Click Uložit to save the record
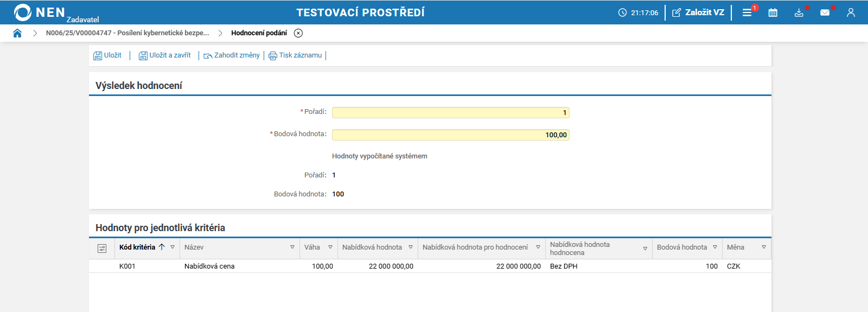 click(107, 55)
